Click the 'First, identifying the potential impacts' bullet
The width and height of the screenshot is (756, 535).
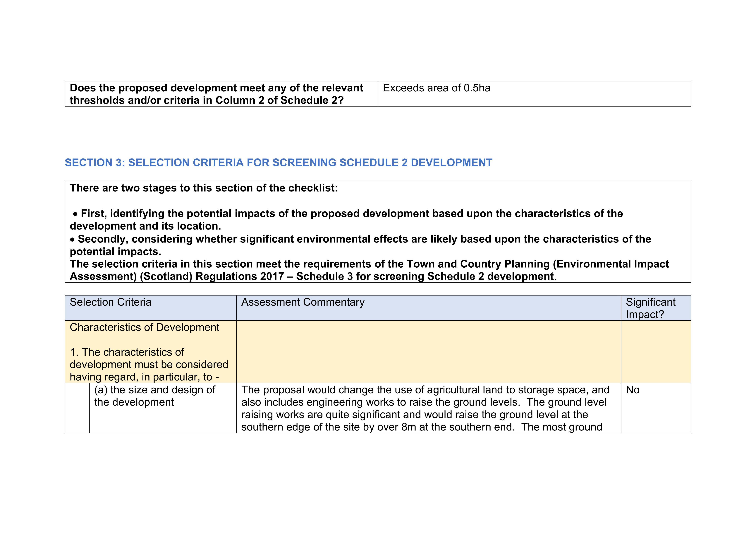coord(346,220)
